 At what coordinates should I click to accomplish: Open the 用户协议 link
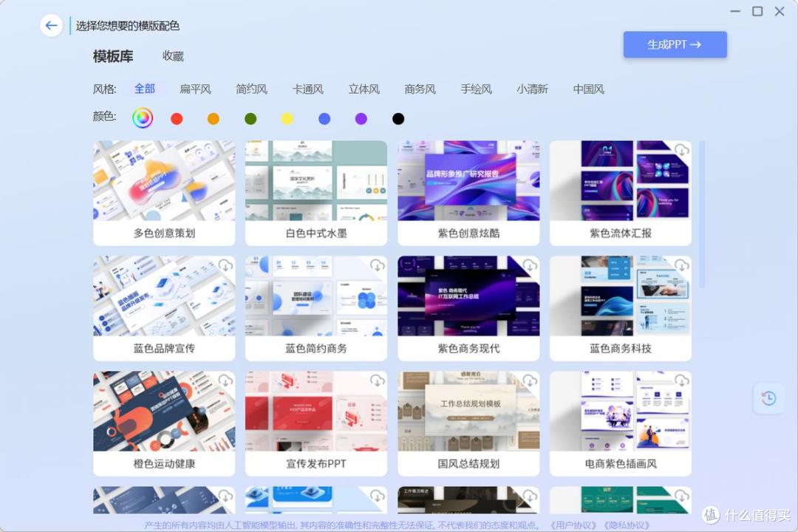click(573, 525)
